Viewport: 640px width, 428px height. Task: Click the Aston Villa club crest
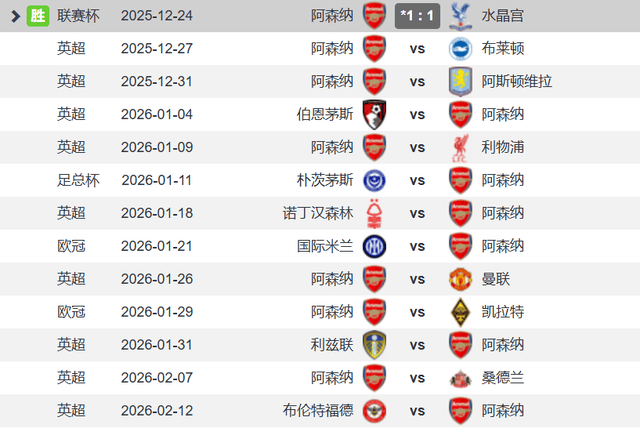[460, 82]
